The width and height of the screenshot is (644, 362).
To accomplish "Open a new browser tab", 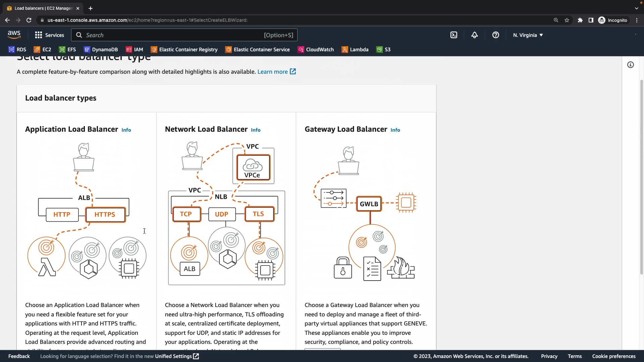I will [90, 8].
